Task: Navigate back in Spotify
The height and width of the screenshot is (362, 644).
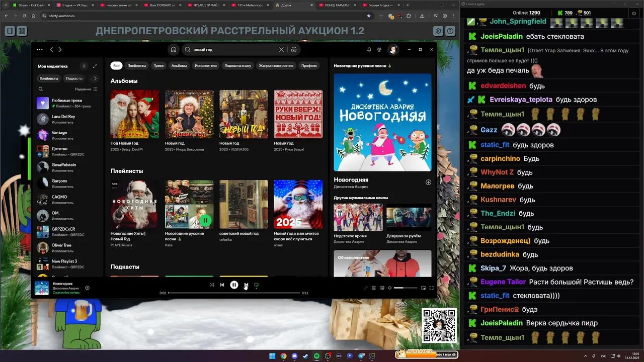Action: (x=51, y=50)
